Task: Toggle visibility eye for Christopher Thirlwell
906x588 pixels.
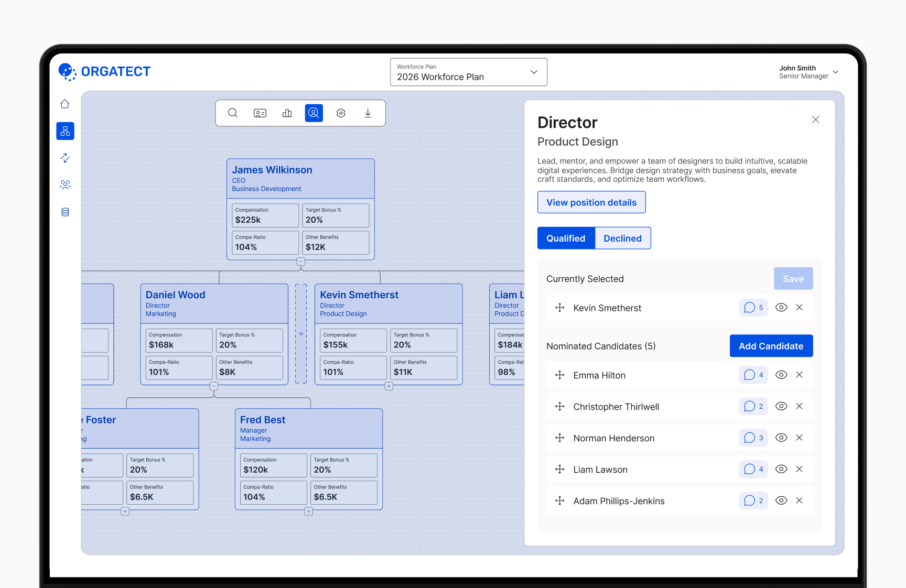Action: point(781,406)
